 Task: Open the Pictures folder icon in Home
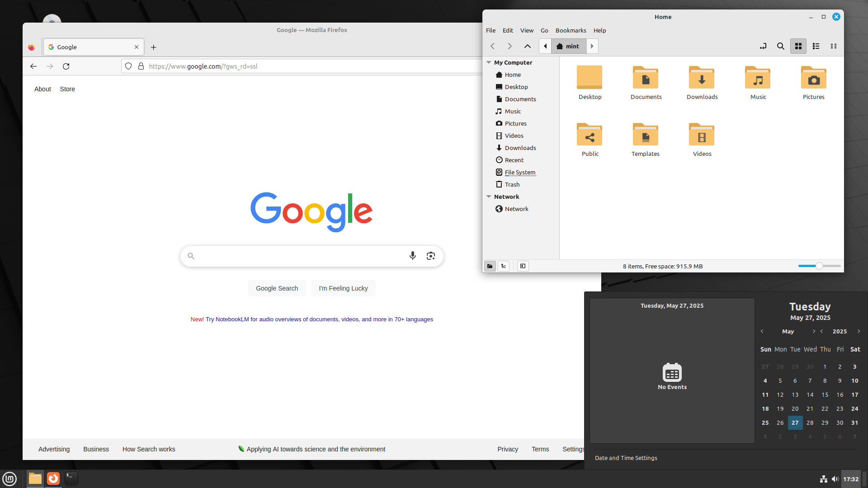[814, 78]
